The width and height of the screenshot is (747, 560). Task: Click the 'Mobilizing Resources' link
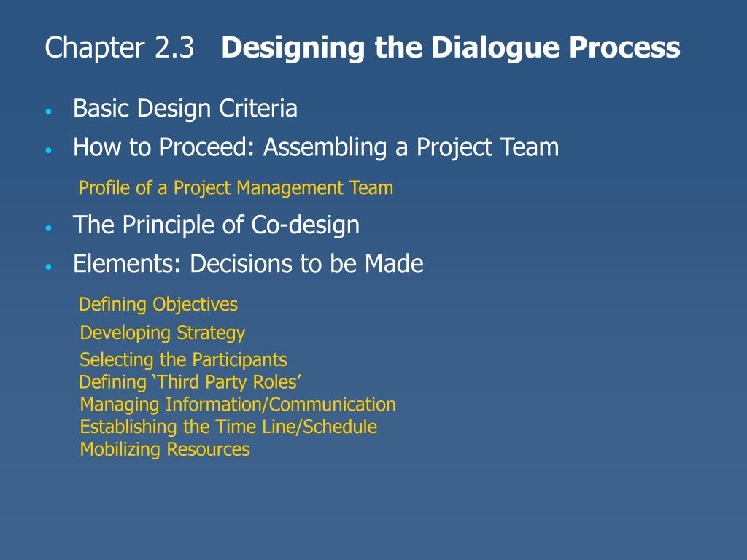coord(165,449)
